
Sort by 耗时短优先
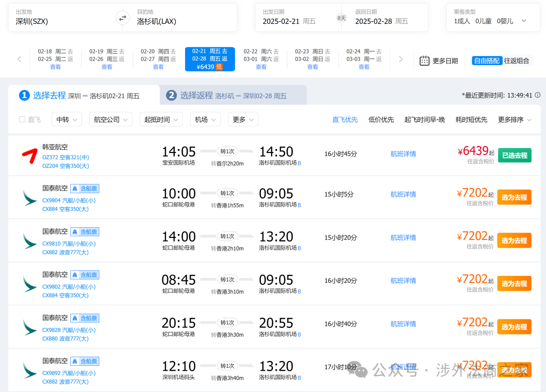[471, 120]
